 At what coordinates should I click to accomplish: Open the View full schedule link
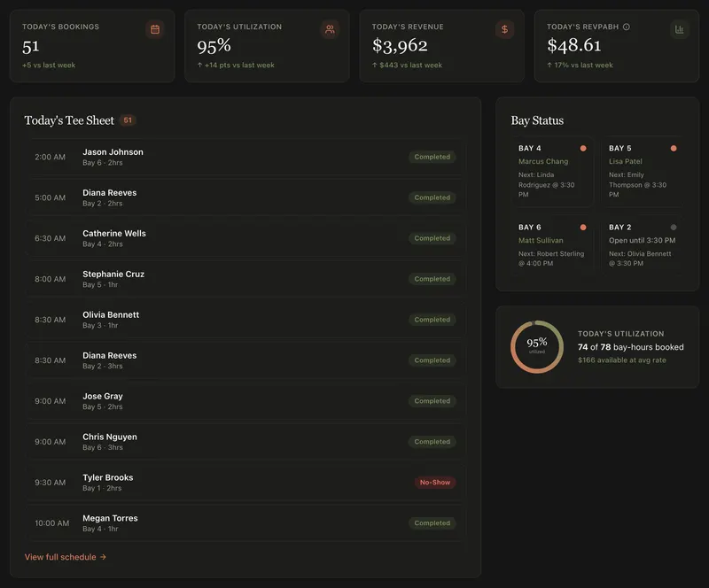pyautogui.click(x=65, y=557)
